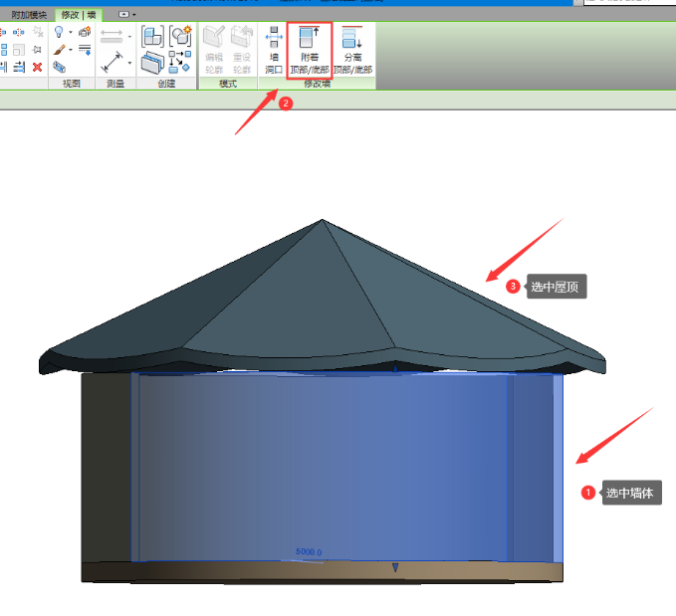Click the Create Assembly icon
This screenshot has height=616, width=676.
[152, 36]
